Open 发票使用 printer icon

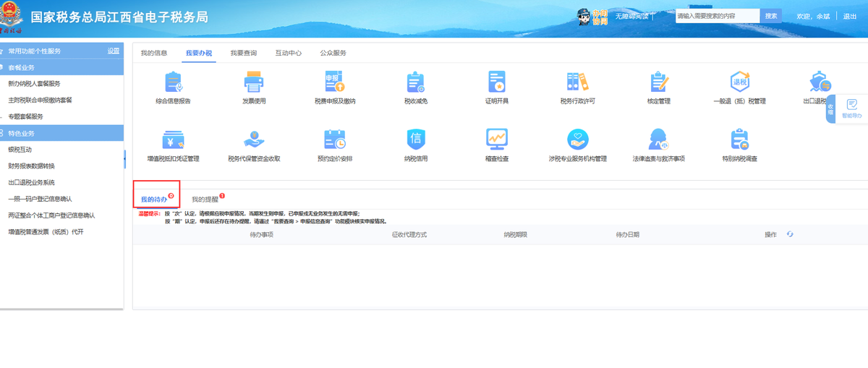(x=254, y=82)
